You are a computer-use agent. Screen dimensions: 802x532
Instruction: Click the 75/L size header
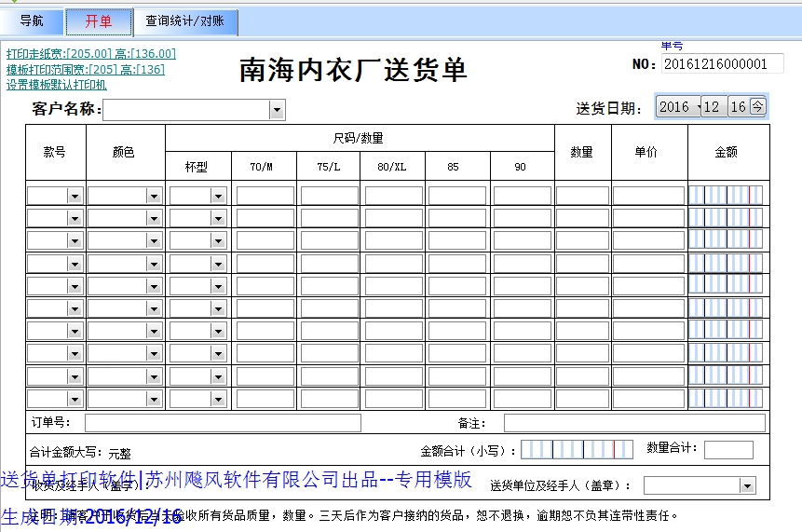(329, 167)
